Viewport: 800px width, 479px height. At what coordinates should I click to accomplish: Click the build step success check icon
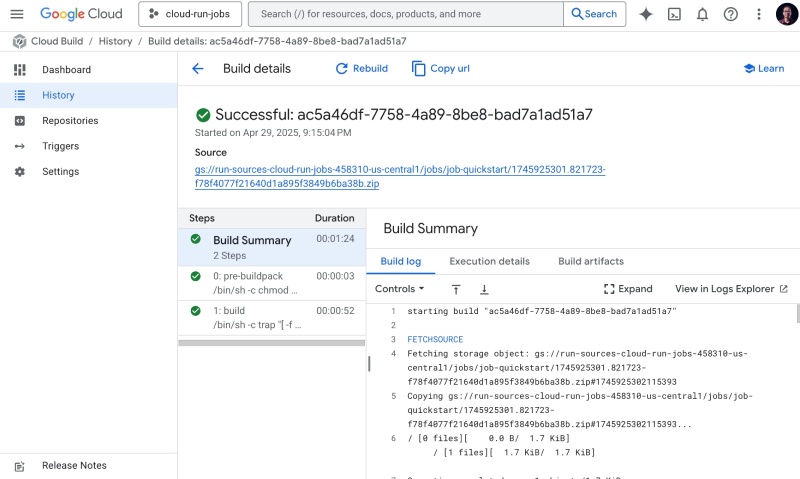point(195,311)
